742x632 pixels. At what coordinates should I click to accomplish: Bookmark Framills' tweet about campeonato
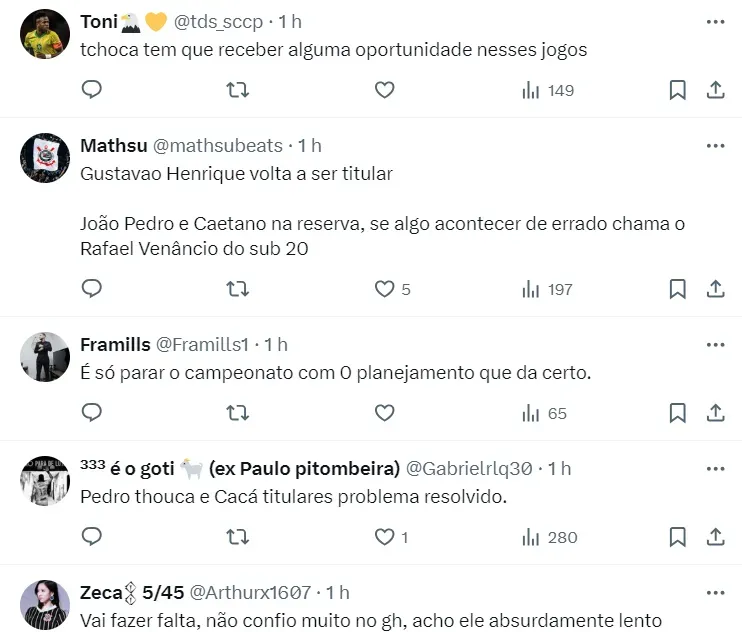point(677,413)
